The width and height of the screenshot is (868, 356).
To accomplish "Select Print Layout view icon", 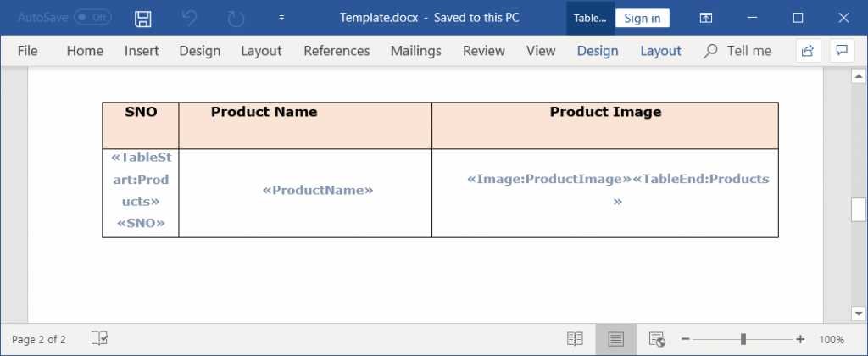I will [616, 339].
